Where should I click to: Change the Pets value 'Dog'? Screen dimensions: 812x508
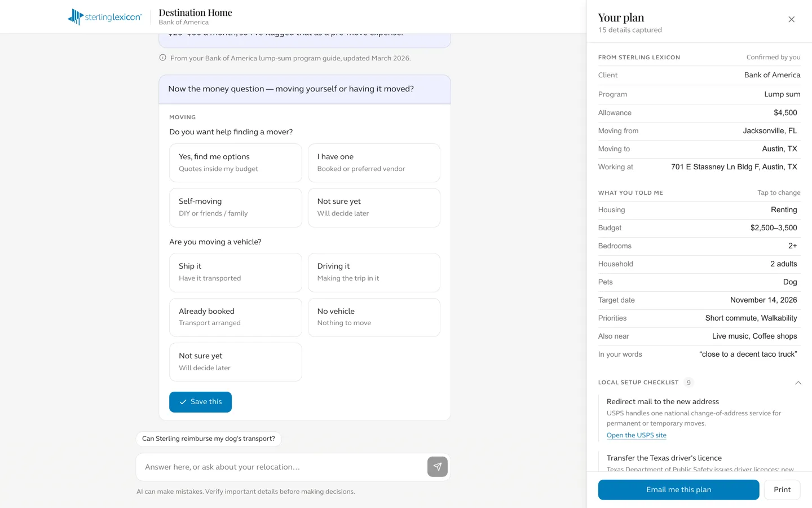pos(790,282)
